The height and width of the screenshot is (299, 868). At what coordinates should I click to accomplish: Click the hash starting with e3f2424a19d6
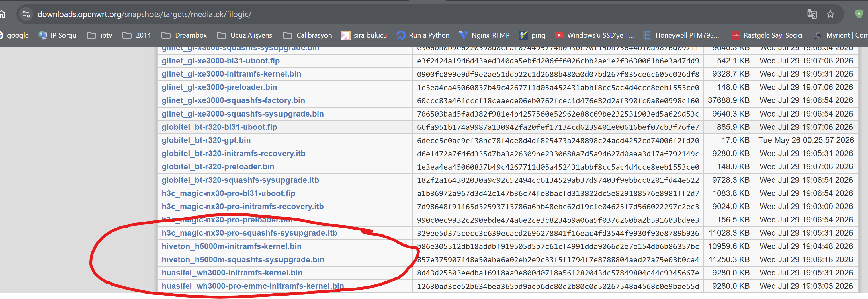[558, 61]
